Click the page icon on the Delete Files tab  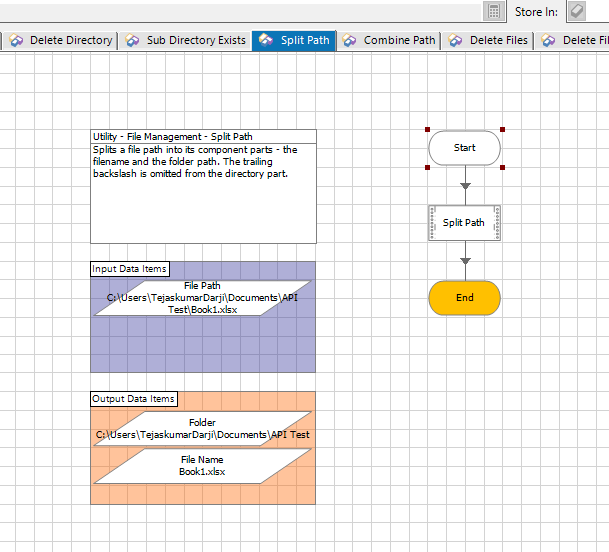point(455,41)
